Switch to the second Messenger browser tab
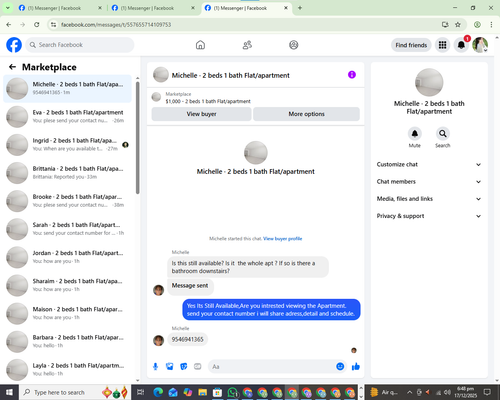The width and height of the screenshot is (500, 400). coord(153,8)
